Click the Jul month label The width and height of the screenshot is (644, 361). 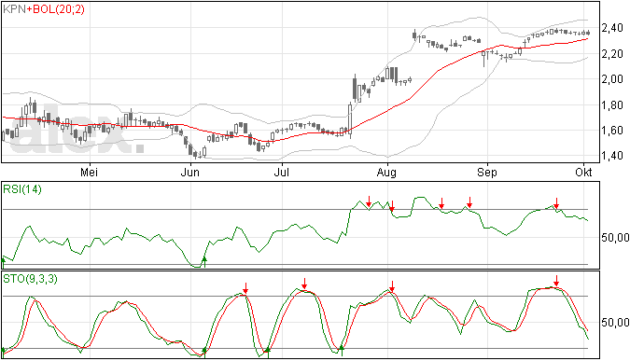click(282, 172)
